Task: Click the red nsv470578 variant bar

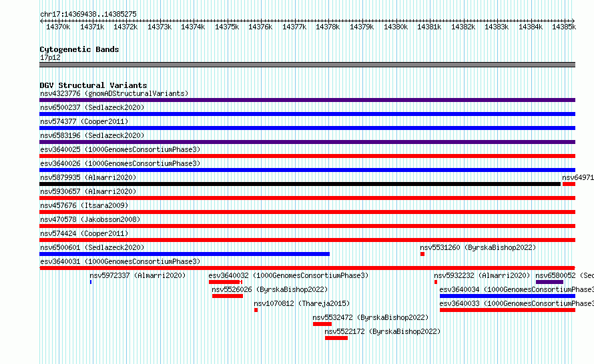Action: [x=307, y=226]
